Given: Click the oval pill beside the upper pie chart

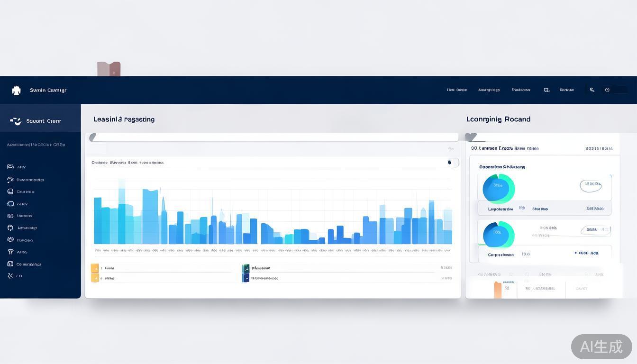Looking at the screenshot, I should tap(591, 185).
